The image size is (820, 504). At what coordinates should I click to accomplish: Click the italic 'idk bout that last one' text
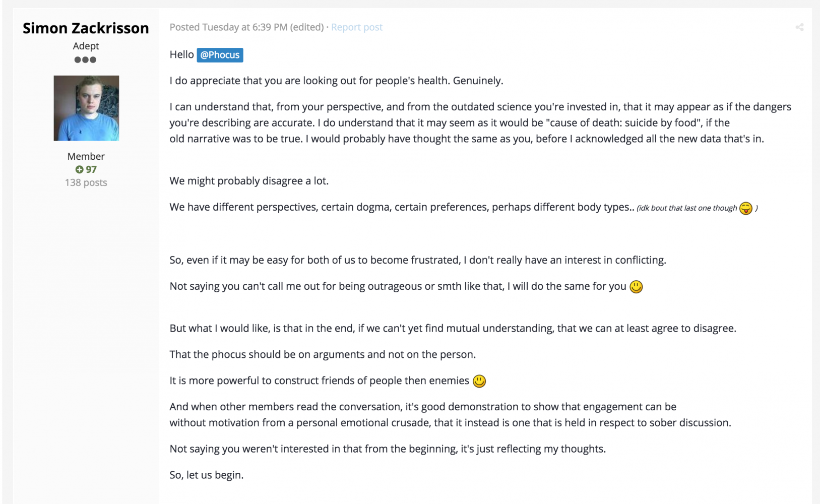click(x=686, y=208)
